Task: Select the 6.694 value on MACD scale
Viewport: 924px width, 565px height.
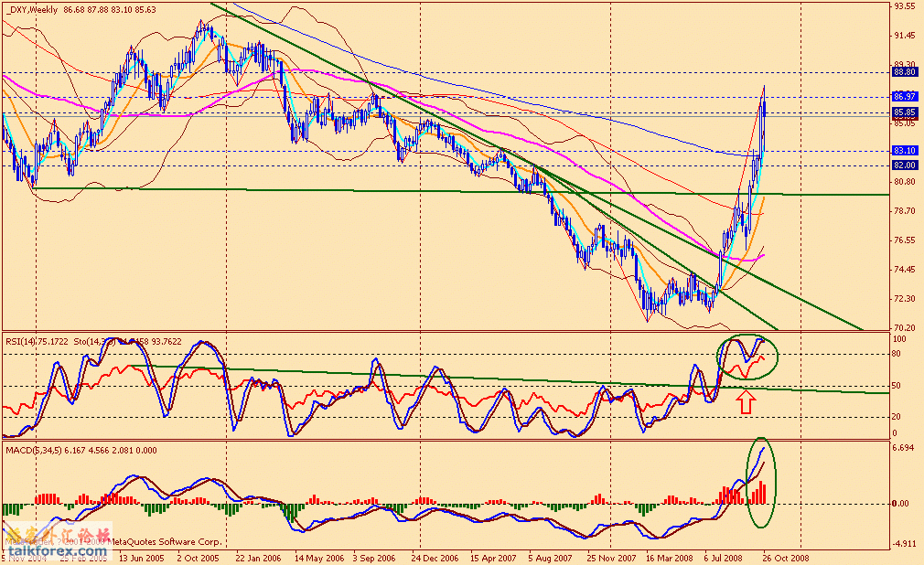Action: coord(904,448)
